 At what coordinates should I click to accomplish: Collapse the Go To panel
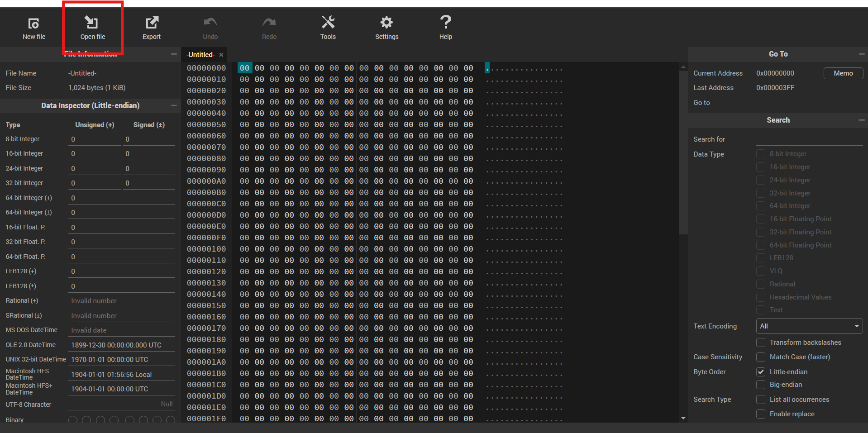tap(862, 54)
